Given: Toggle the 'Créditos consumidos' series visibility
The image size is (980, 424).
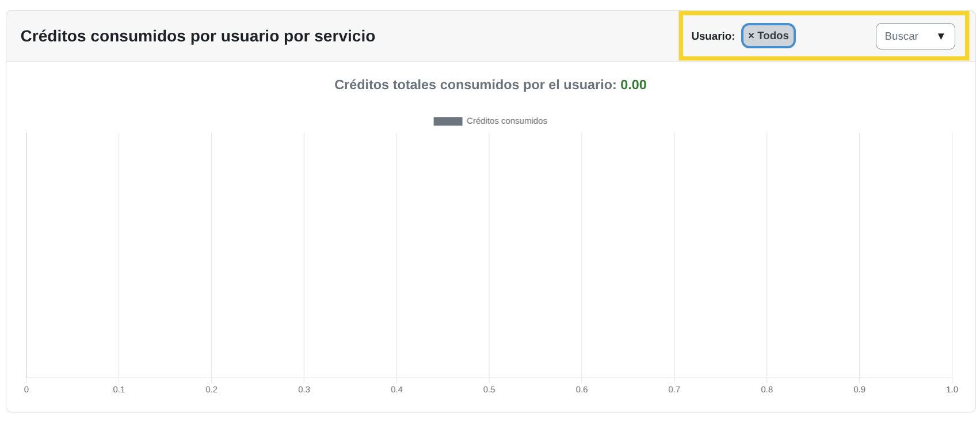Looking at the screenshot, I should point(489,121).
